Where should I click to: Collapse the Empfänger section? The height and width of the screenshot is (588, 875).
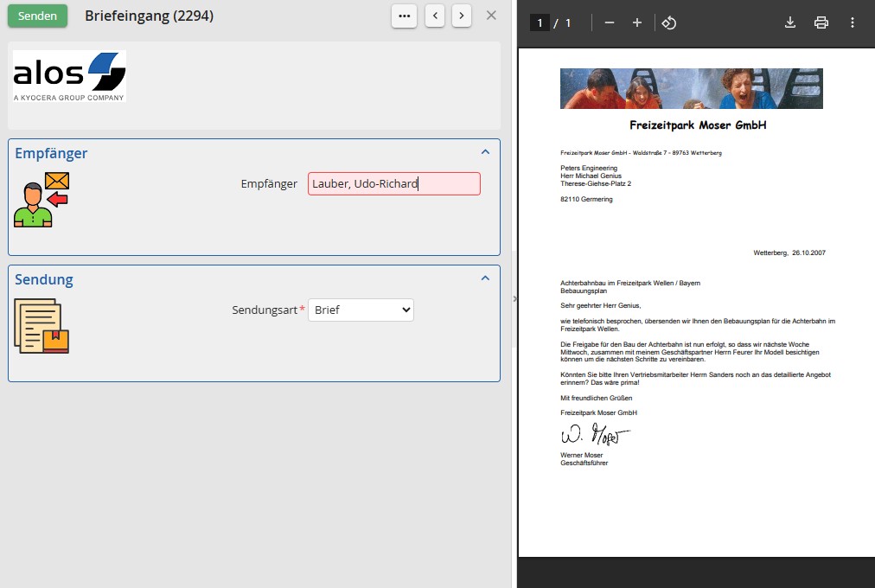pyautogui.click(x=485, y=151)
